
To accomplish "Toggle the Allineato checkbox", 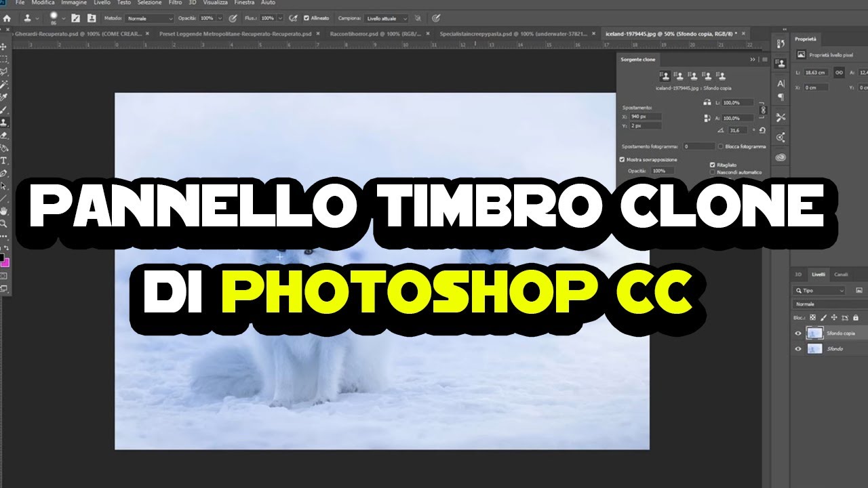I will click(x=307, y=18).
